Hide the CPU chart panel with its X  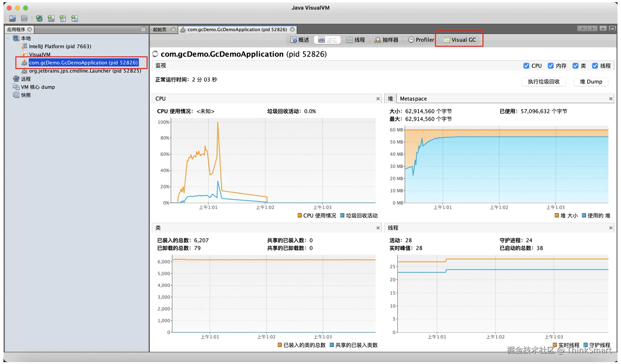[378, 99]
